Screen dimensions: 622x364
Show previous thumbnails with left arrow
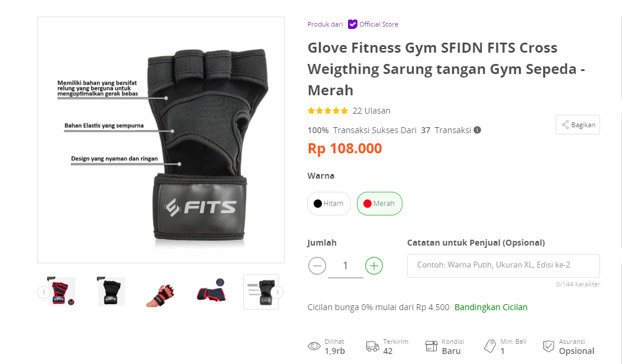[44, 292]
